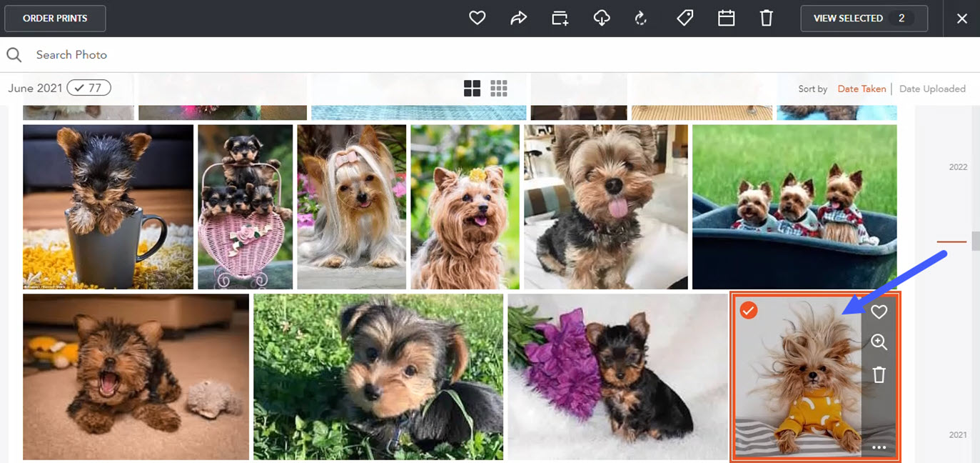980x463 pixels.
Task: Zoom into the dog in yellow pajamas photo
Action: 879,342
